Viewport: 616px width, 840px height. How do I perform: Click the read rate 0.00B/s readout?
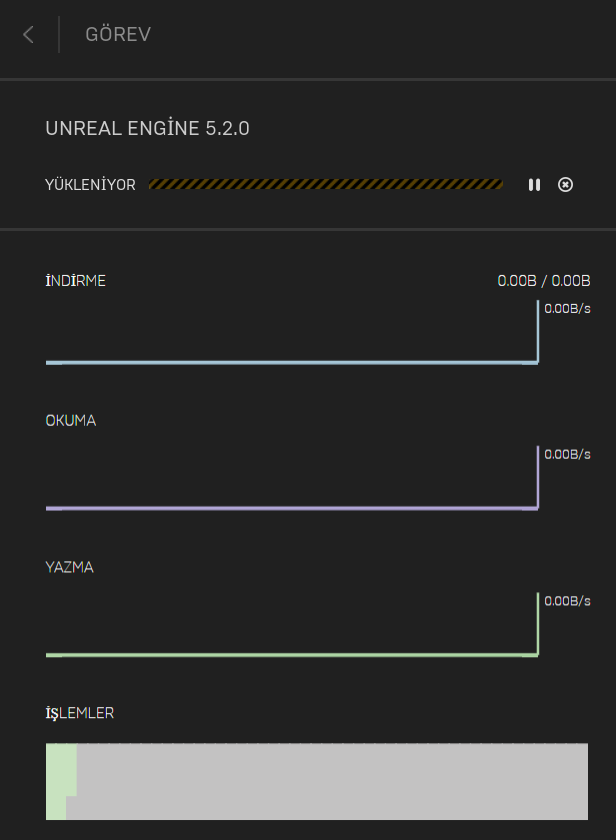(567, 454)
